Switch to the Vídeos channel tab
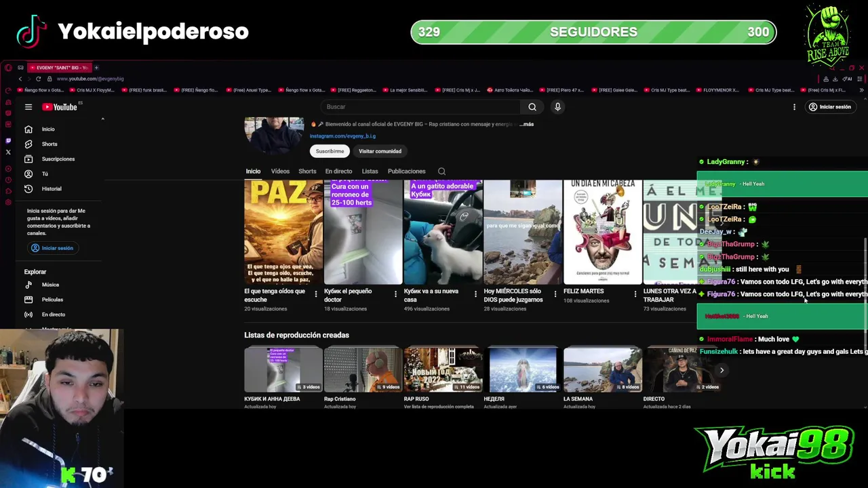The height and width of the screenshot is (488, 868). point(280,171)
